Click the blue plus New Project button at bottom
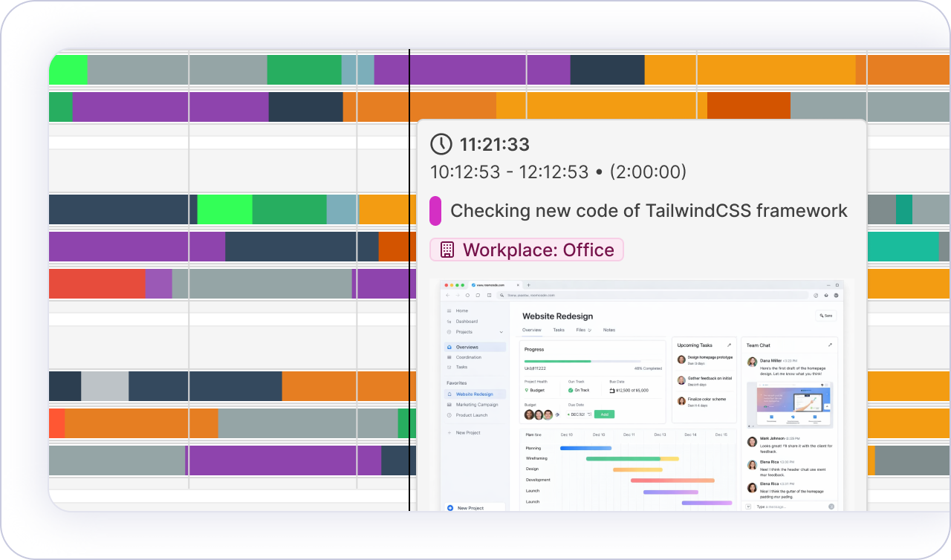The width and height of the screenshot is (951, 560). pyautogui.click(x=450, y=508)
